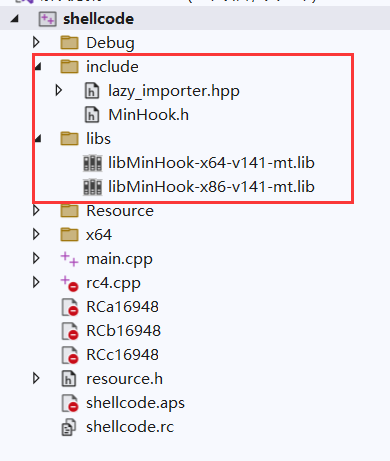390x461 pixels.
Task: Click the excluded rc4.cpp file icon
Action: pyautogui.click(x=69, y=283)
